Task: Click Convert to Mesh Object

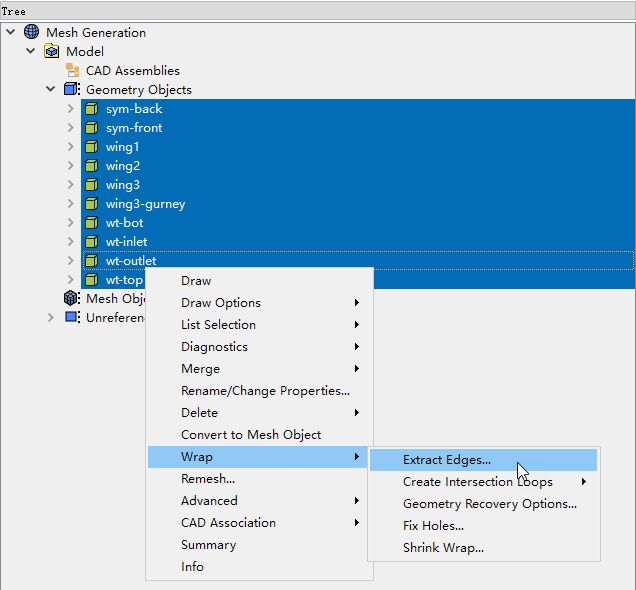Action: click(251, 435)
